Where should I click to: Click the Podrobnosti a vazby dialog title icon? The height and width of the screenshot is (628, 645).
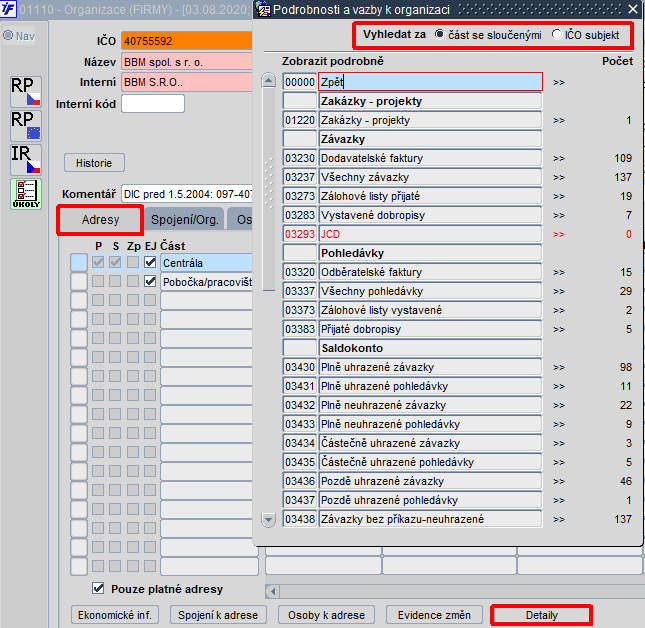tap(263, 9)
